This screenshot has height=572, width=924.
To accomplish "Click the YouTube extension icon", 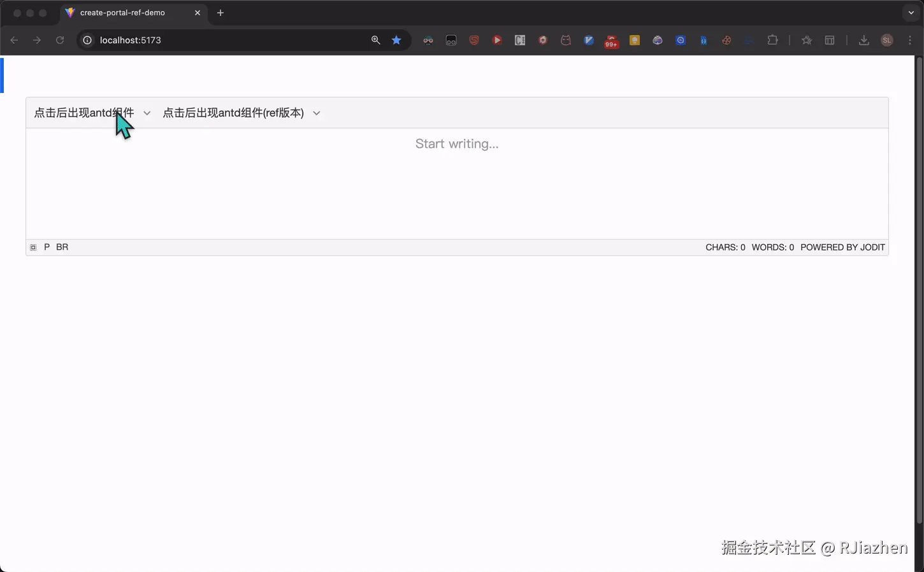I will point(497,39).
